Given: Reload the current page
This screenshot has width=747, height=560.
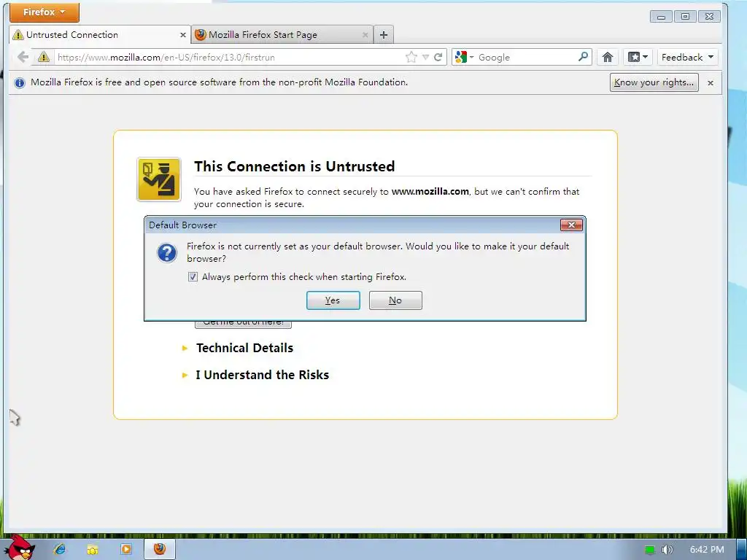Looking at the screenshot, I should (438, 57).
